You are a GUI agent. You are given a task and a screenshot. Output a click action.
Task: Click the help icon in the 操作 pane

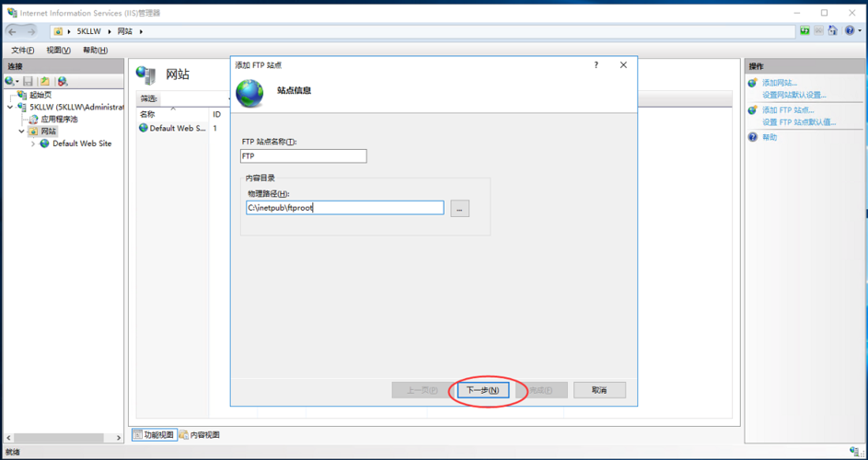click(x=752, y=137)
